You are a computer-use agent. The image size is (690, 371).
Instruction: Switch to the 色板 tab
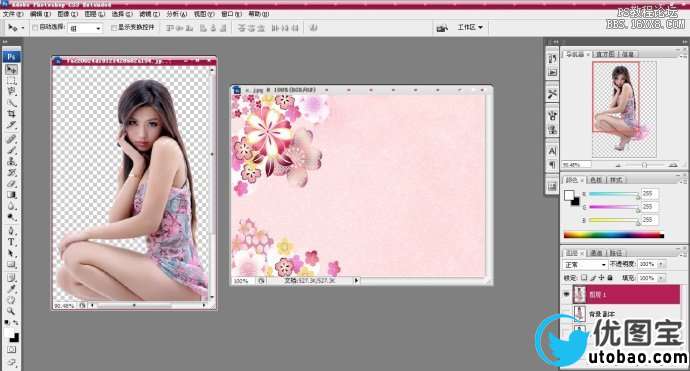596,180
